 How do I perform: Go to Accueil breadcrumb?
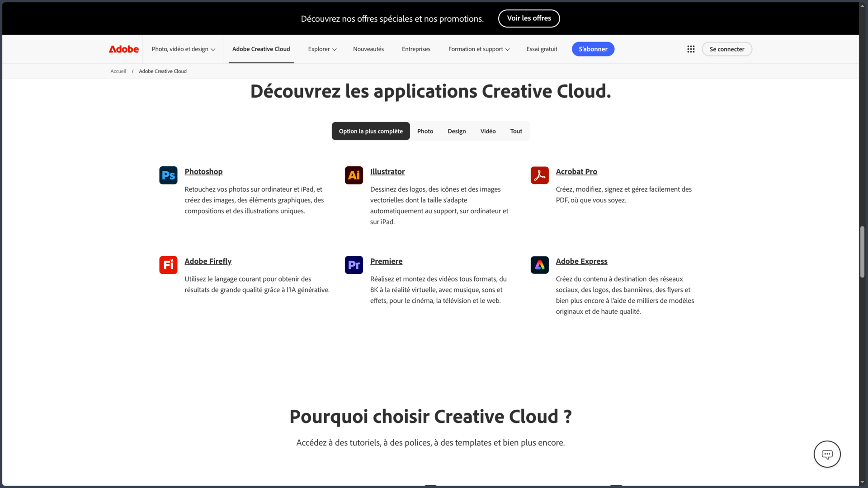(118, 71)
